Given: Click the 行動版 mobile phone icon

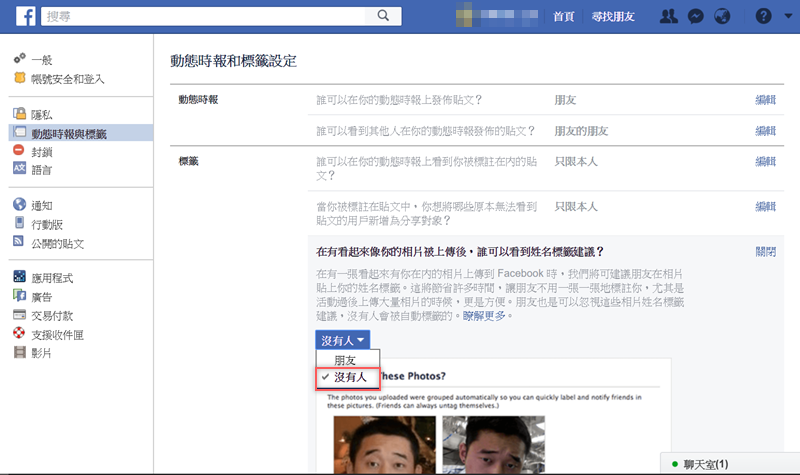Looking at the screenshot, I should [x=19, y=223].
